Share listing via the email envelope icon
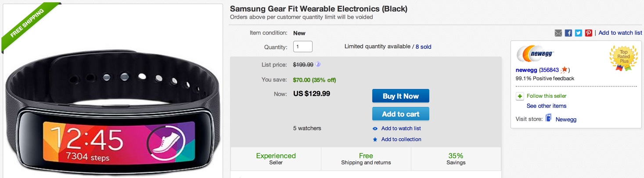Screen dimensions: 644x178 558,33
